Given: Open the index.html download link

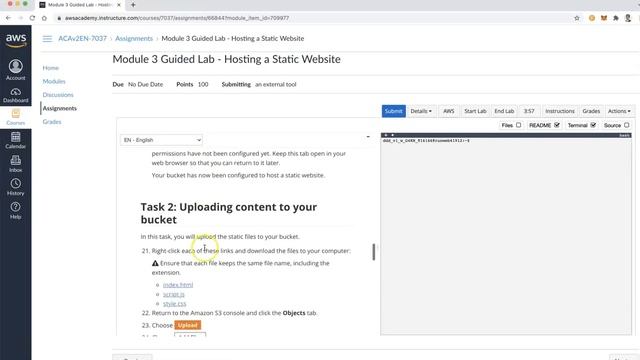Looking at the screenshot, I should 178,285.
